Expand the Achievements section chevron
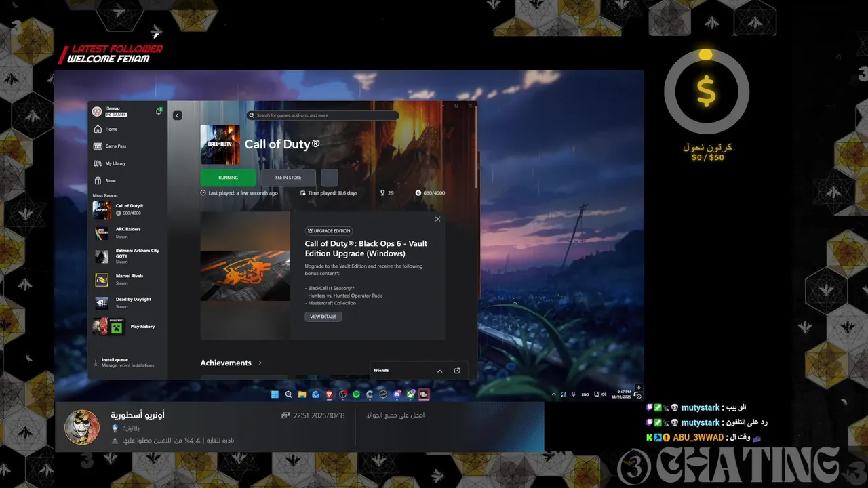The width and height of the screenshot is (868, 488). tap(260, 363)
